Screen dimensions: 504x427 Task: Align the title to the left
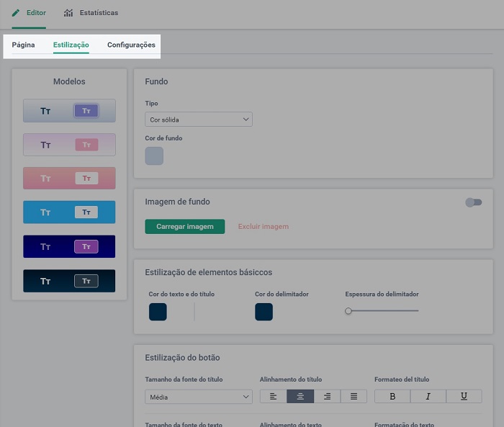click(273, 396)
